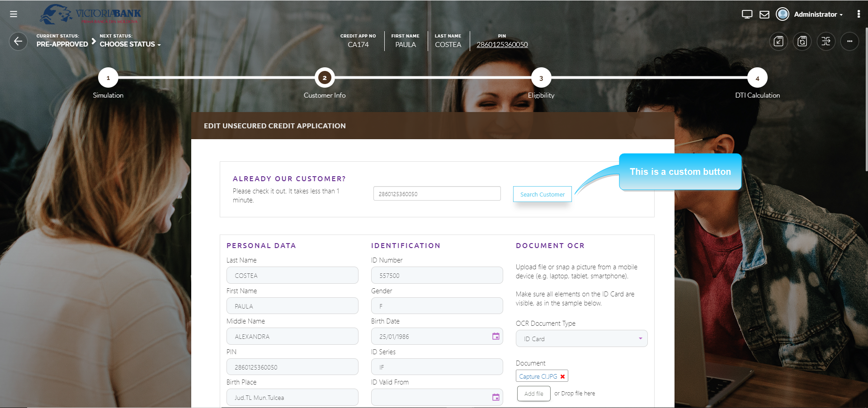Click the underlined PIN number link

pyautogui.click(x=502, y=45)
